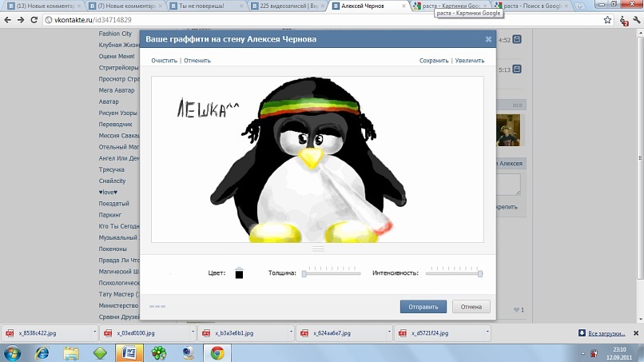Viewport: 644px width, 362px height.
Task: Open the black Цвет color picker
Action: point(239,273)
